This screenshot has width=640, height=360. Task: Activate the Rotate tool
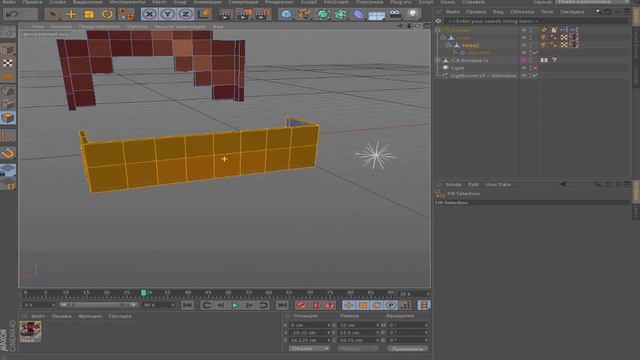pos(107,14)
